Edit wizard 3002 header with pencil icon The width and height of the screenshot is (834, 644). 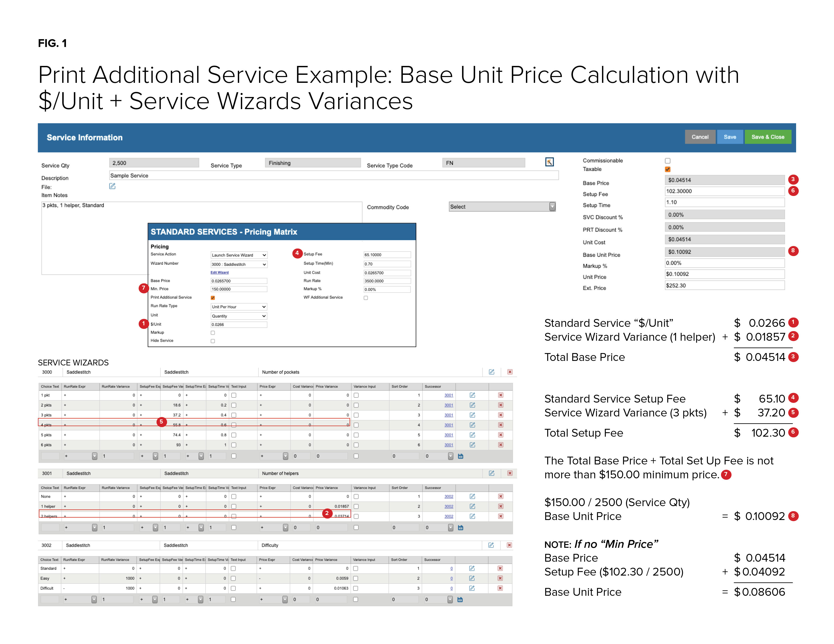click(491, 545)
